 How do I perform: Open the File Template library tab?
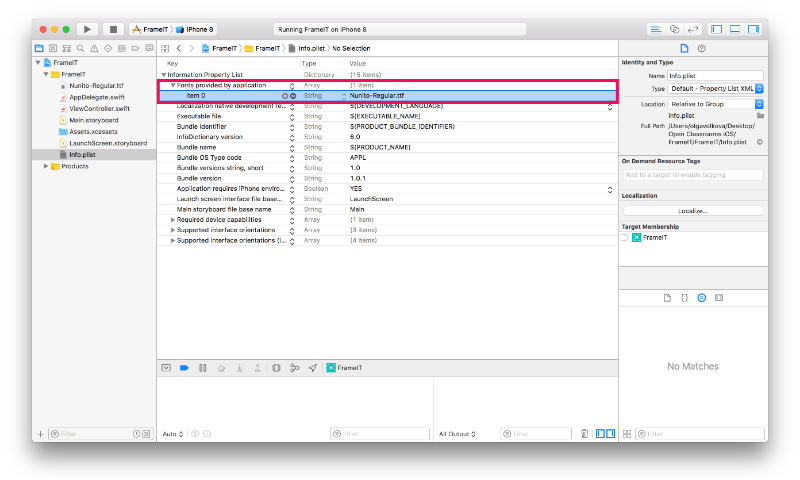tap(667, 298)
